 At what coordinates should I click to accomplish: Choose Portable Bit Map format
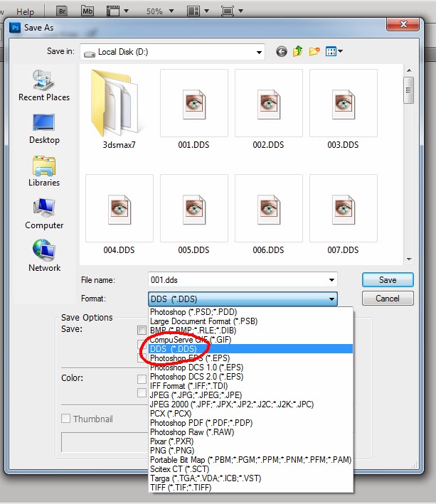[250, 460]
